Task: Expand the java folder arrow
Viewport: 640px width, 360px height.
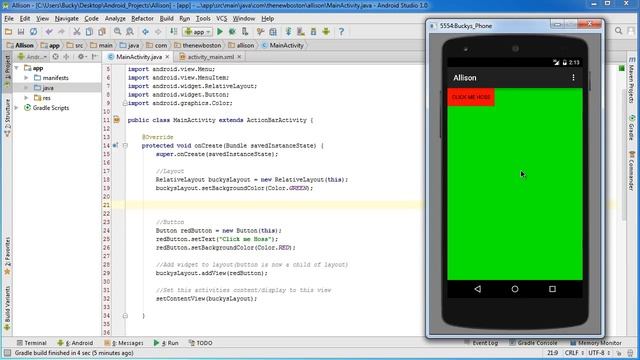Action: pyautogui.click(x=26, y=88)
